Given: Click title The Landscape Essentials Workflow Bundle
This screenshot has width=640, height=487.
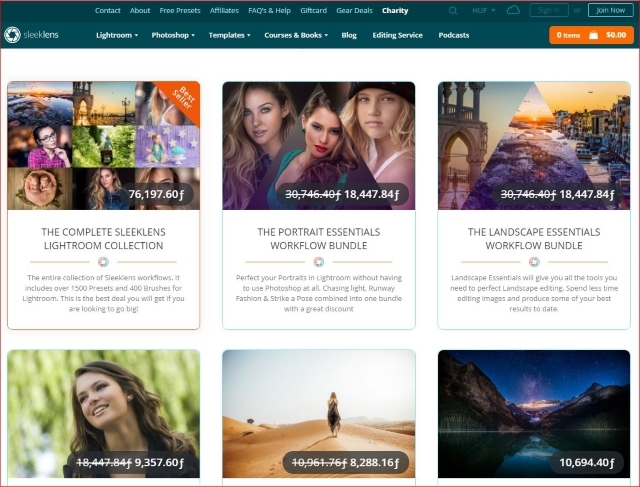Looking at the screenshot, I should pyautogui.click(x=534, y=239).
